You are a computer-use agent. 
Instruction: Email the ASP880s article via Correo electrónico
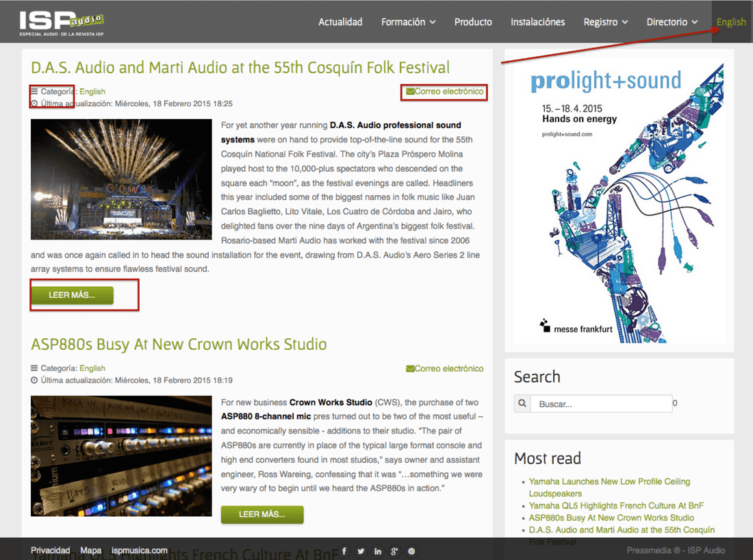(x=445, y=368)
